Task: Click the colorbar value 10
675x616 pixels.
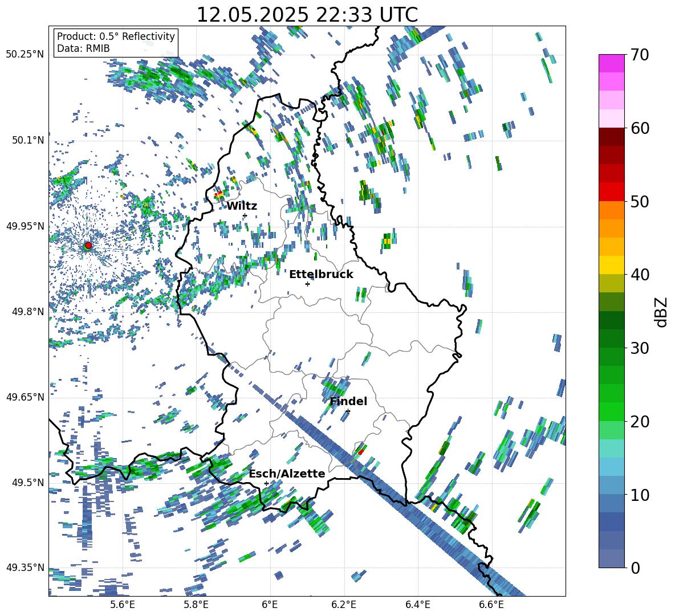Action: pos(640,495)
